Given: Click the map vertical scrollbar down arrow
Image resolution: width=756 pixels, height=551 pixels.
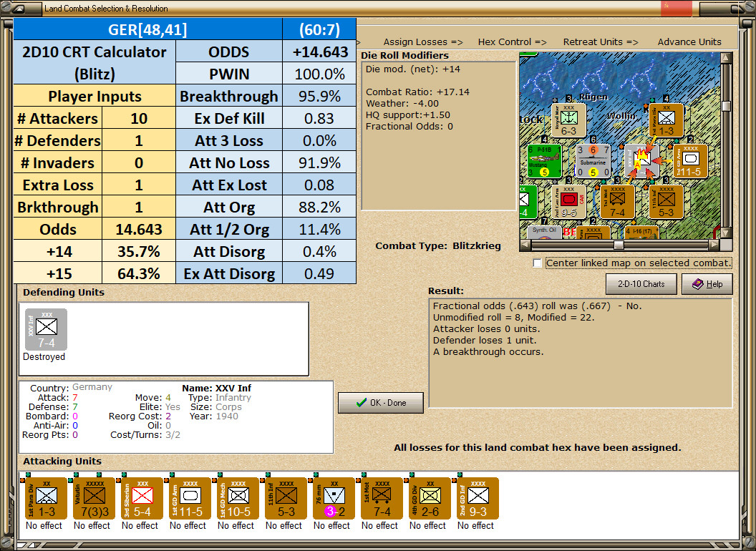Looking at the screenshot, I should click(x=727, y=233).
